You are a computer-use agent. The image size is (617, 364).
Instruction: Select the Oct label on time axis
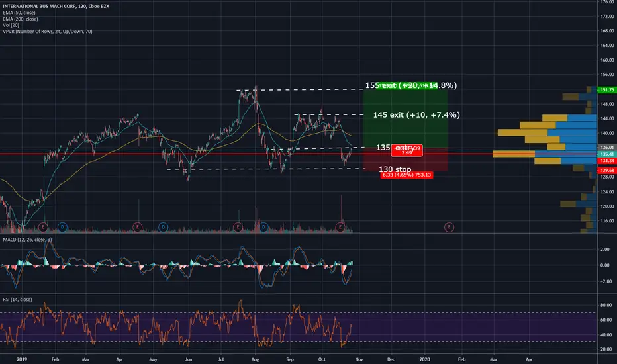coord(322,359)
